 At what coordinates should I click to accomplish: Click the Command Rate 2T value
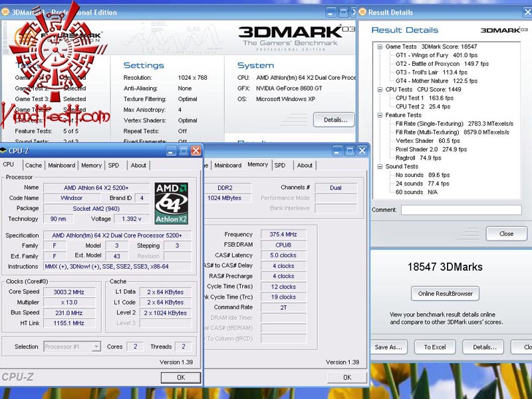pos(283,307)
